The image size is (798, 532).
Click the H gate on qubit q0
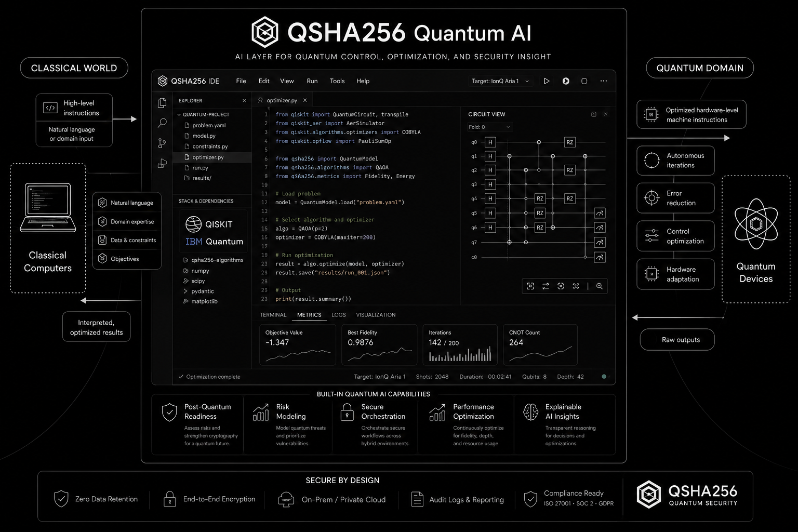coord(490,142)
